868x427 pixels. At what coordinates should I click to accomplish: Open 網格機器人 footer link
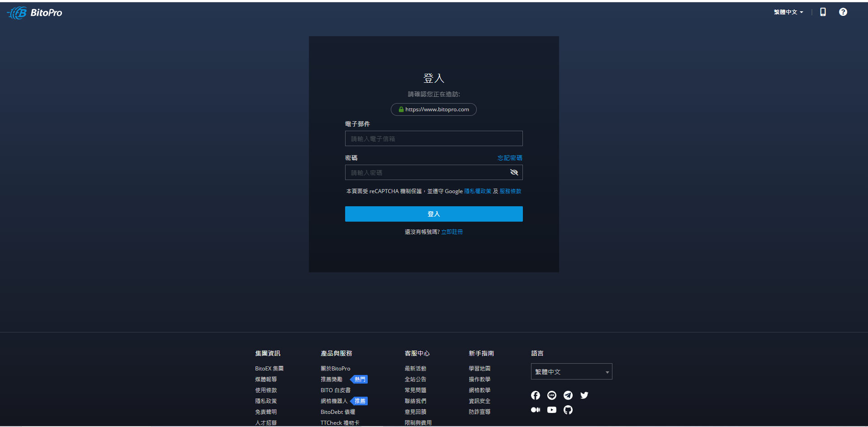point(334,401)
